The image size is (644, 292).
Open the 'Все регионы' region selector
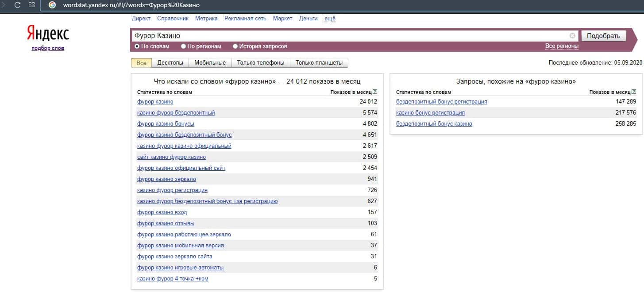(562, 46)
